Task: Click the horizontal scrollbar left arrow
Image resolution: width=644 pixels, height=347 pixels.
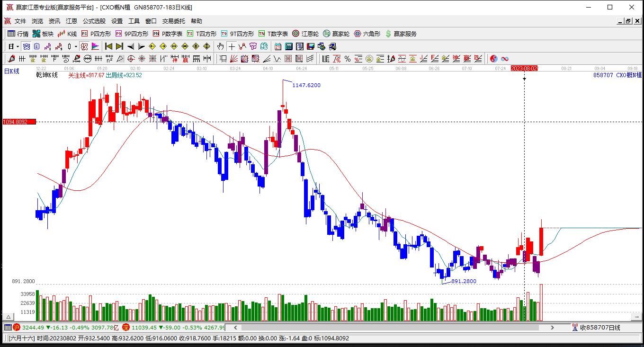Action: (x=235, y=327)
